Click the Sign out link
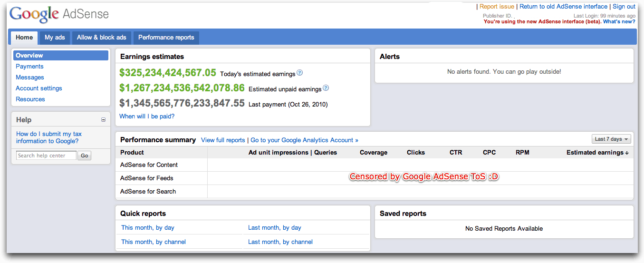This screenshot has width=644, height=263. [624, 7]
